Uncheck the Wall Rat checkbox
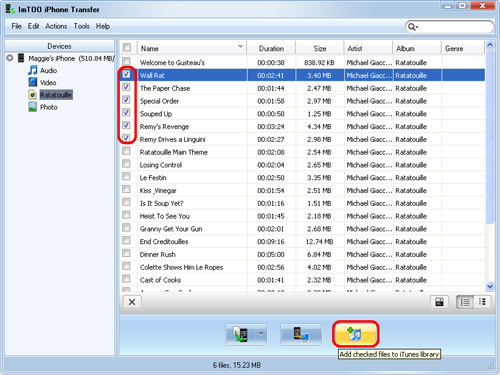 [126, 74]
